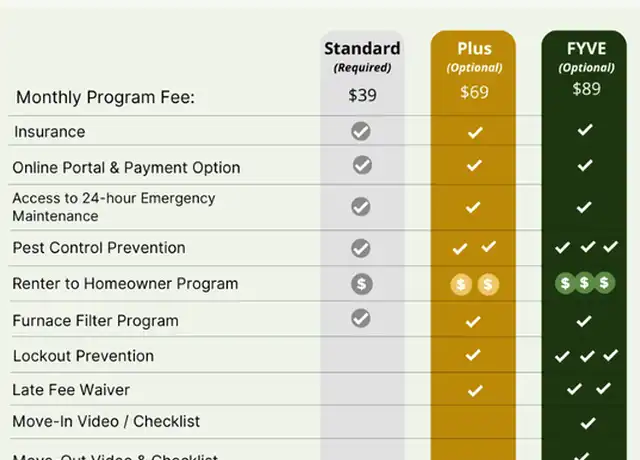This screenshot has width=640, height=460.
Task: Click the $69 Plus monthly fee
Action: 474,92
